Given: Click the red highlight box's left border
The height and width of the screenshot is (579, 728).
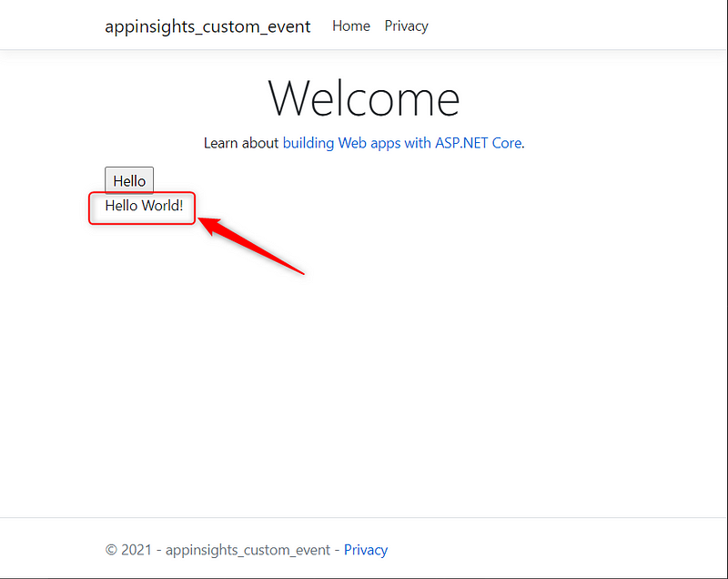Looking at the screenshot, I should pyautogui.click(x=89, y=208).
